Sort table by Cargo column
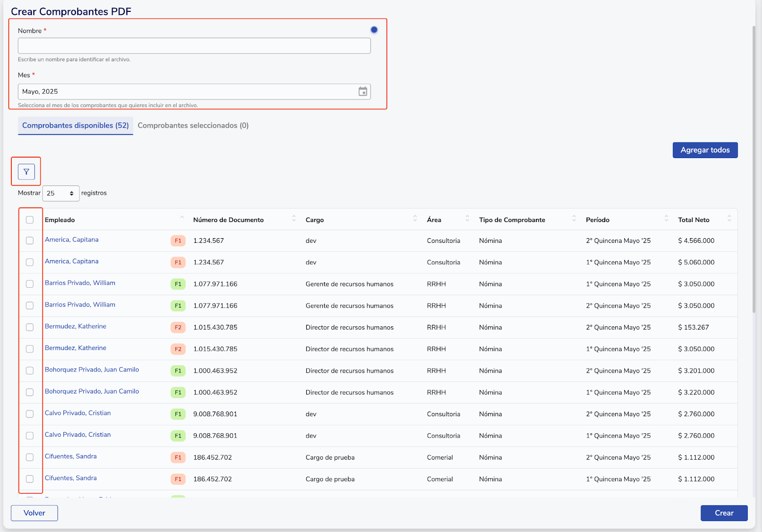762x532 pixels. coord(415,219)
